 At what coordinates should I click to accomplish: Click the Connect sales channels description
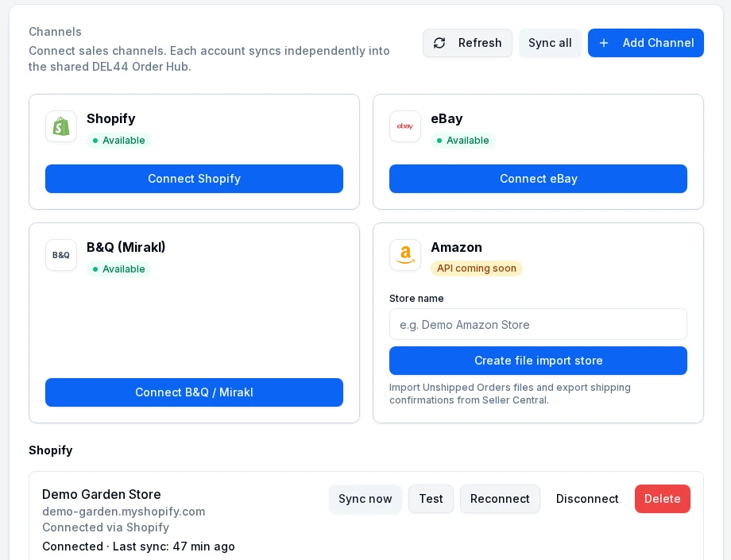coord(209,59)
